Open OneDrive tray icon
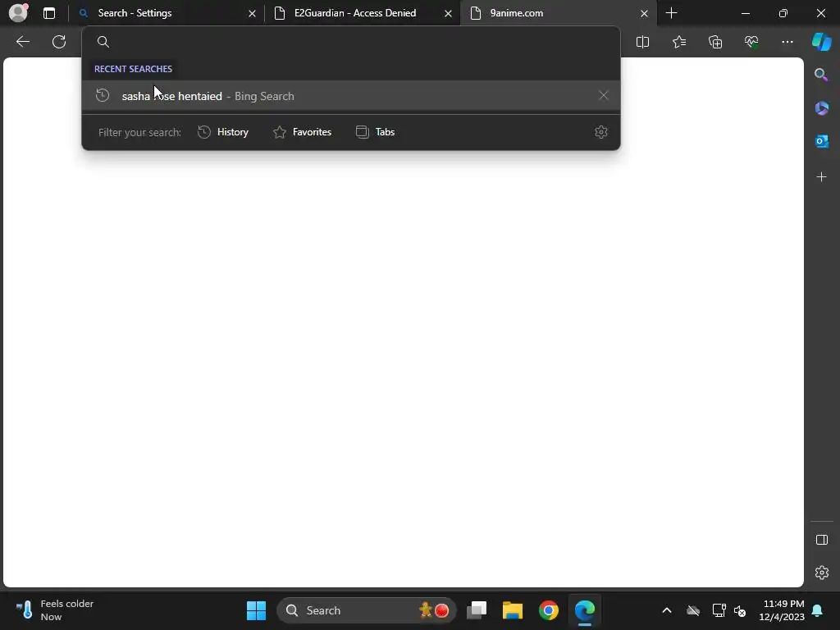Image resolution: width=840 pixels, height=630 pixels. 693,610
